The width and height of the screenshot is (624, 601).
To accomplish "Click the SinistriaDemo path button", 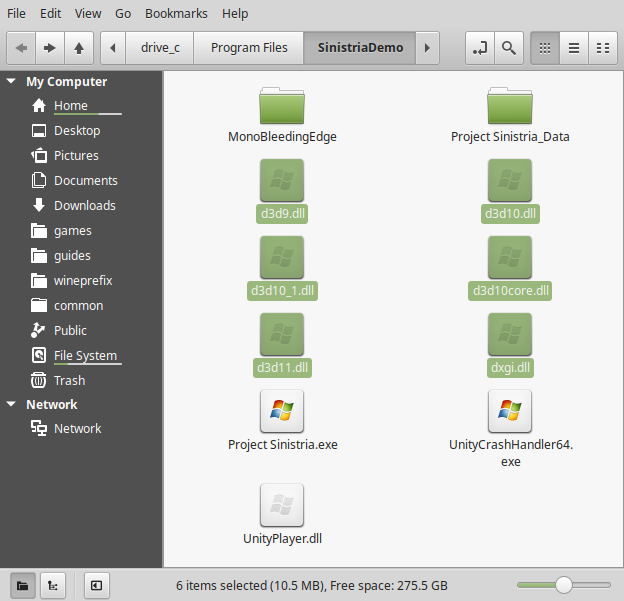I will pyautogui.click(x=360, y=48).
